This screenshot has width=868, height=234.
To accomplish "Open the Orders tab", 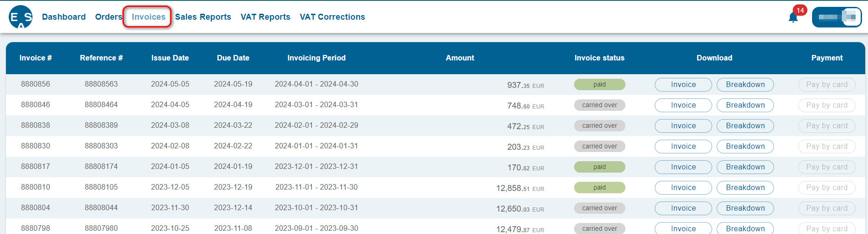I will point(108,17).
